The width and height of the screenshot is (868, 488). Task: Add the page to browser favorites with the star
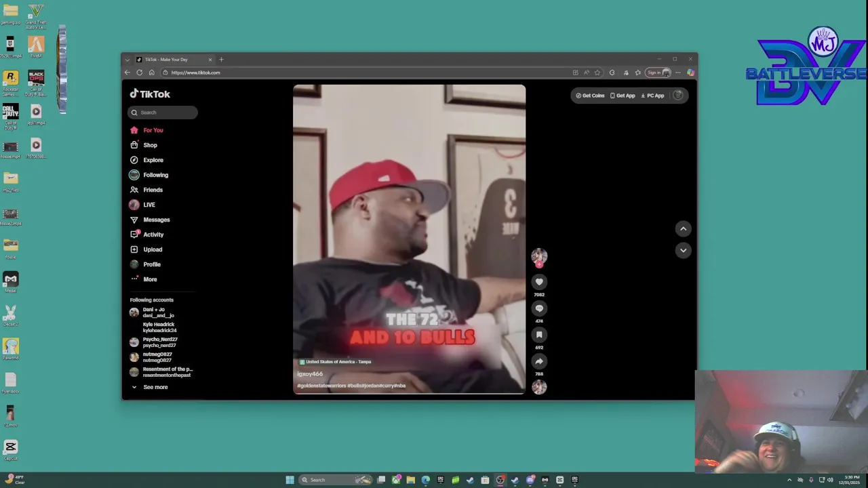pyautogui.click(x=597, y=73)
